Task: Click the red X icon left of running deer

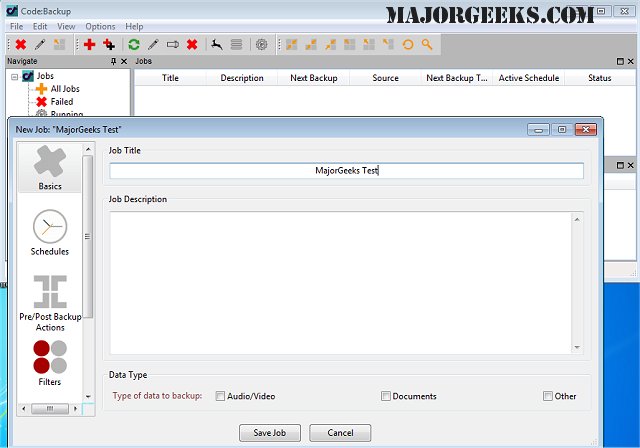Action: click(x=192, y=44)
